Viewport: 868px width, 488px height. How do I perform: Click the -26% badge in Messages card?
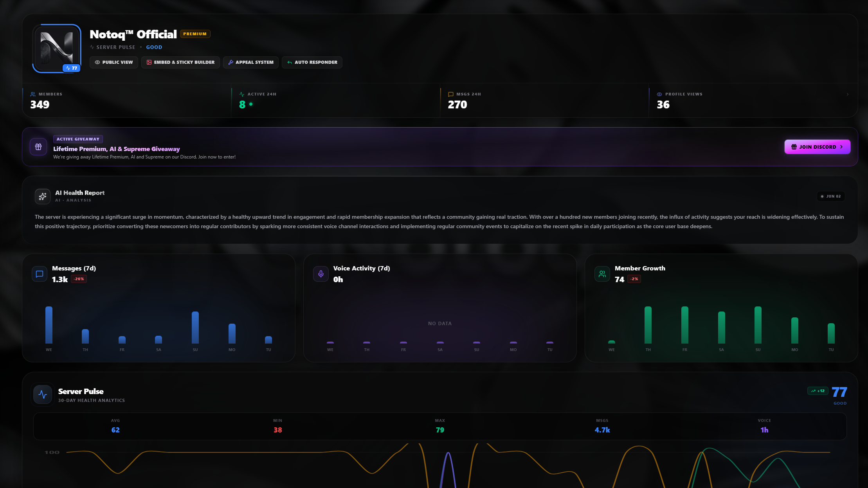click(x=79, y=279)
